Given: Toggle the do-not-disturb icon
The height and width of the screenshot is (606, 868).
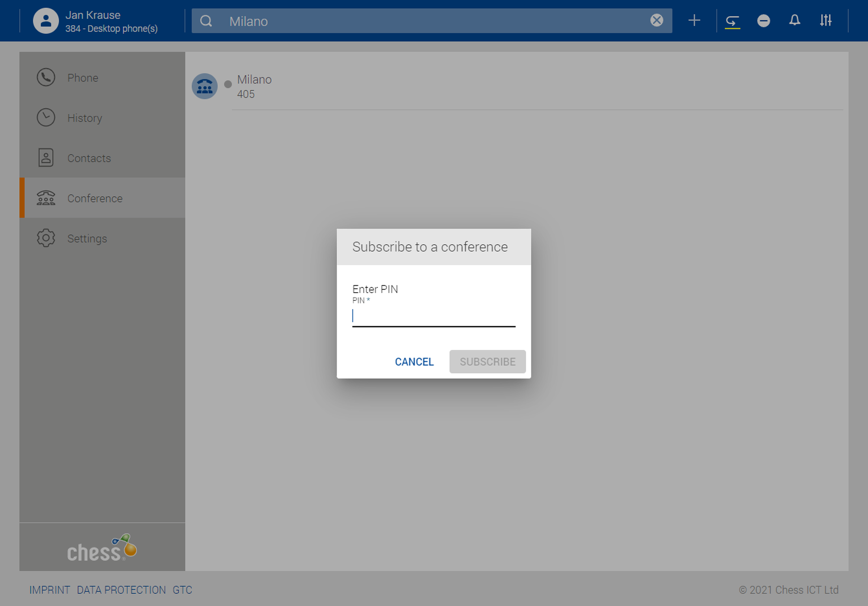Looking at the screenshot, I should click(x=763, y=21).
